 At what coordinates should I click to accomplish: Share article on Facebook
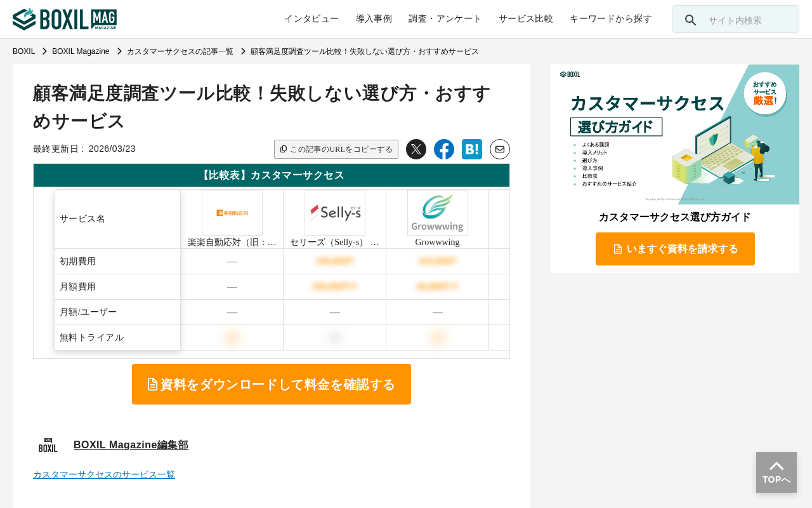click(444, 149)
